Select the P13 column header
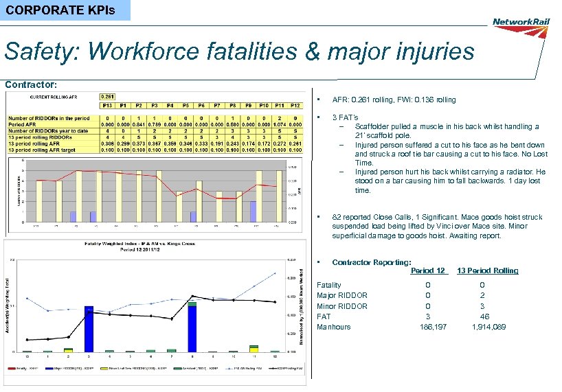Screen dimensions: 562x392 pos(107,106)
